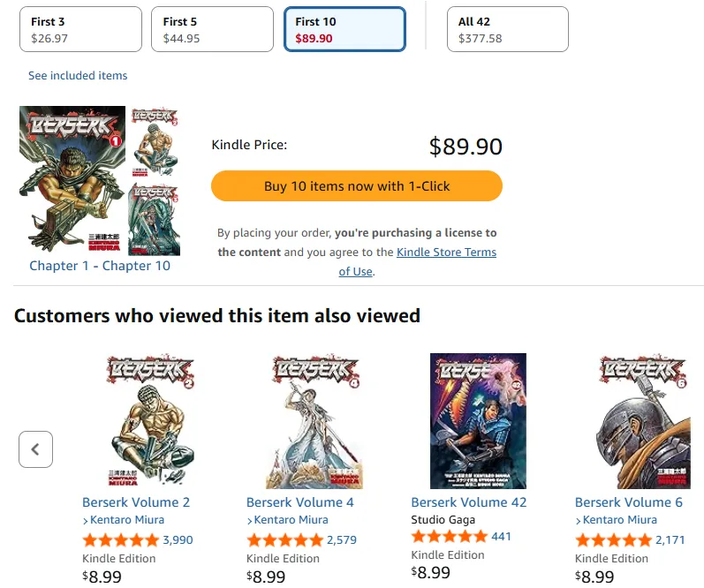Screen dimensions: 704x588
Task: Open the Berserk Volume 4 cover image
Action: (x=314, y=421)
